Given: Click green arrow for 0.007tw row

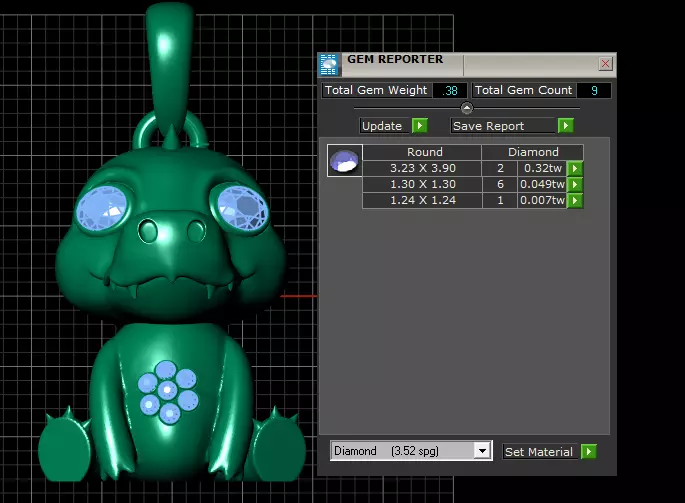Looking at the screenshot, I should [575, 201].
